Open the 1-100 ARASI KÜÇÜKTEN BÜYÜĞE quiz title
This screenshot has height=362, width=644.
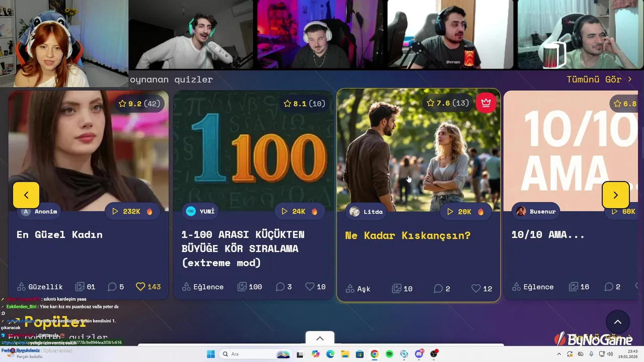243,248
